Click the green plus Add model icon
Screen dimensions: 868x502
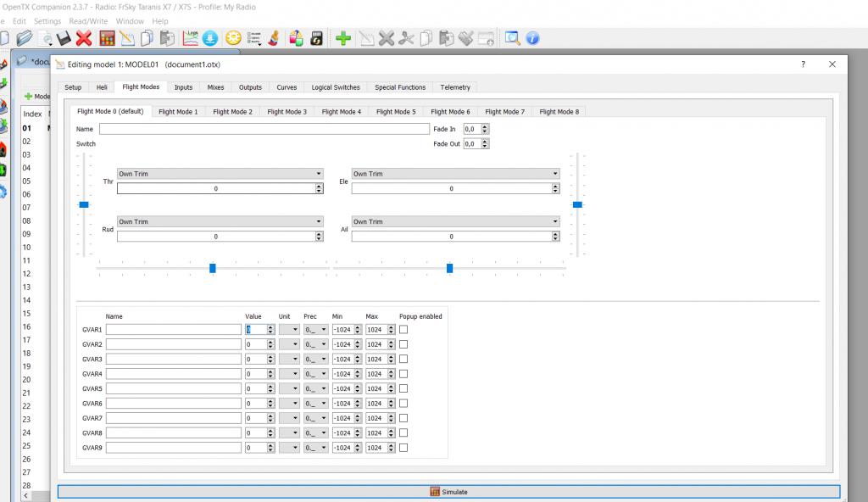tap(343, 38)
